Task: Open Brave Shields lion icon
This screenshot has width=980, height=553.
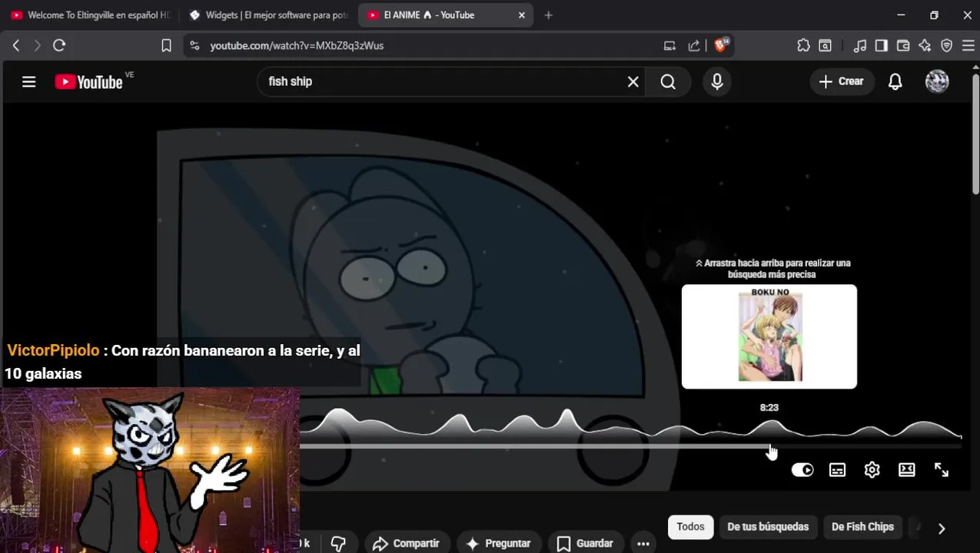Action: [x=721, y=45]
